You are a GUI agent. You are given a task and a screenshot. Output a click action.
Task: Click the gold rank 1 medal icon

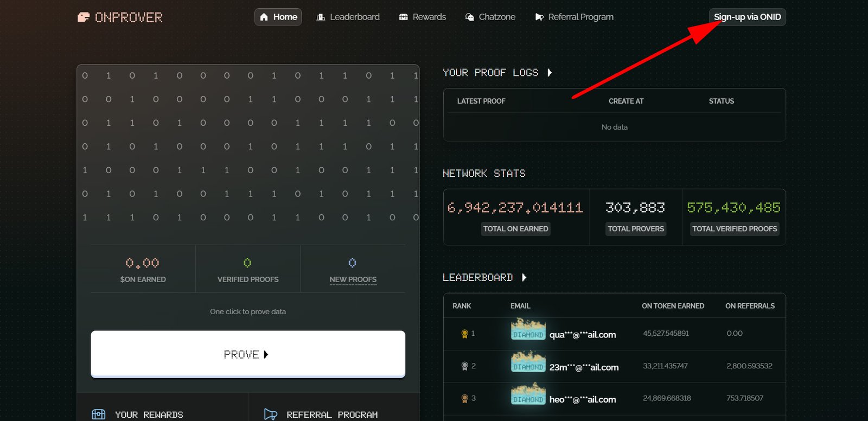point(464,334)
